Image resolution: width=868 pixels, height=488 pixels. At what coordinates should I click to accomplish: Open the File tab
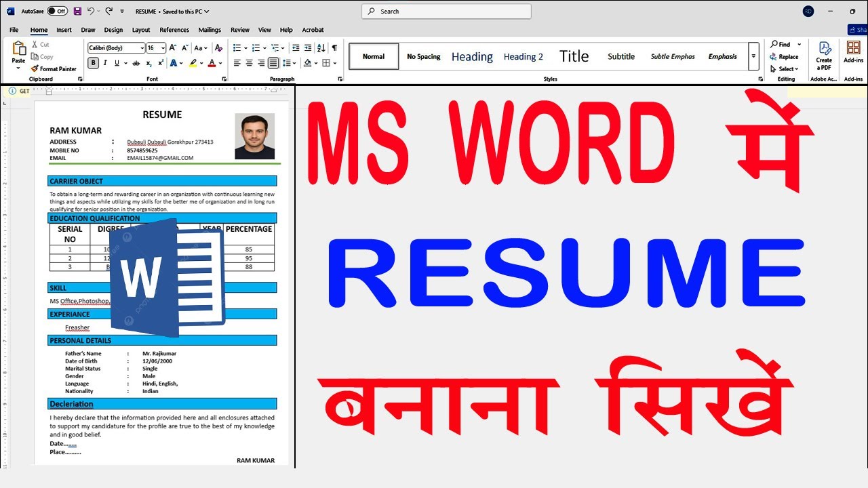14,30
